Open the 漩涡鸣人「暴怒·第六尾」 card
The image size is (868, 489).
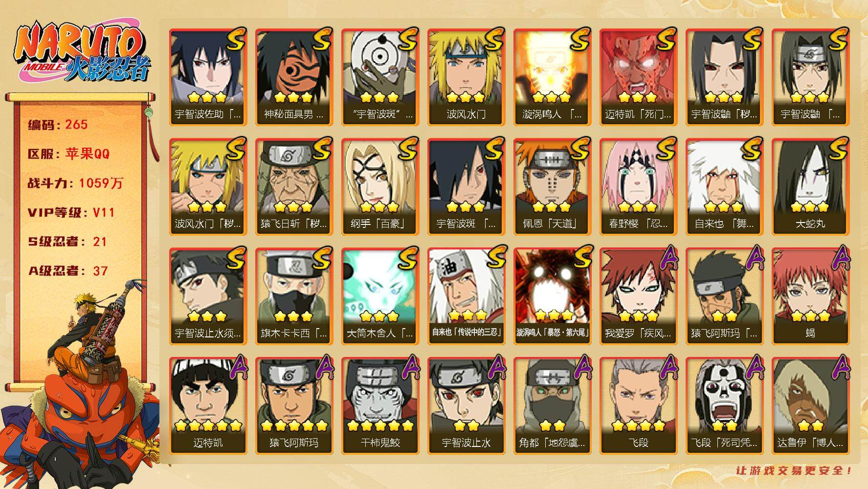tap(552, 296)
